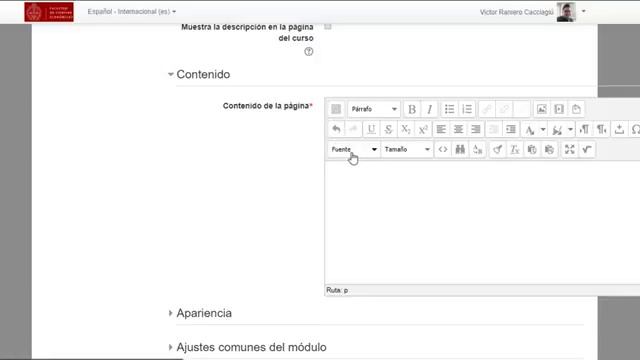Click the paste from Word icon
The image size is (640, 360).
pyautogui.click(x=549, y=149)
